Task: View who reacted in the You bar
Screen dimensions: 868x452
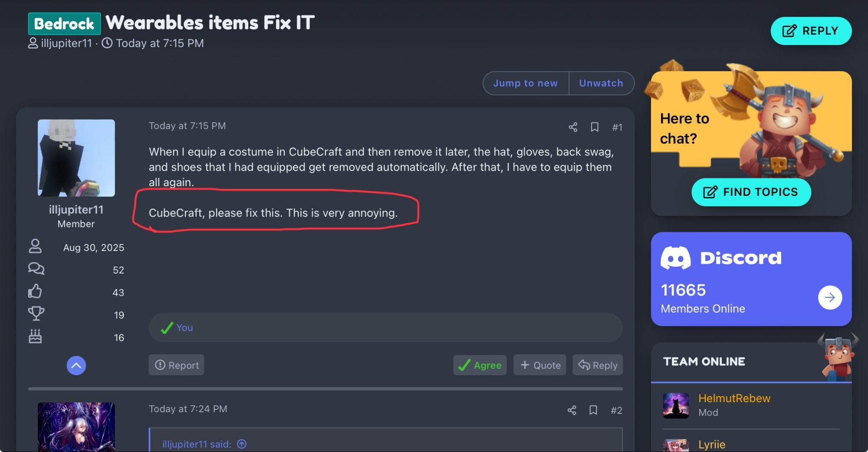Action: (x=184, y=328)
